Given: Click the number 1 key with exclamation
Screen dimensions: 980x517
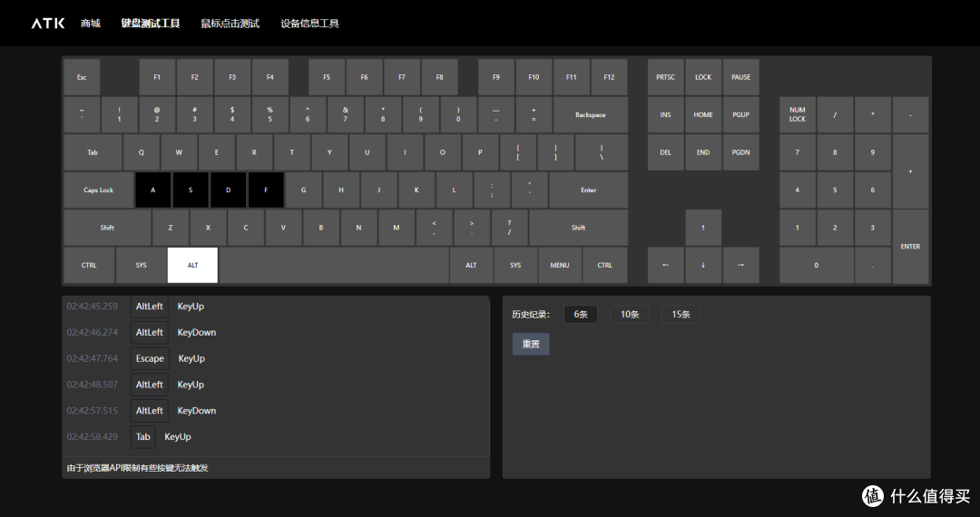Looking at the screenshot, I should [120, 115].
